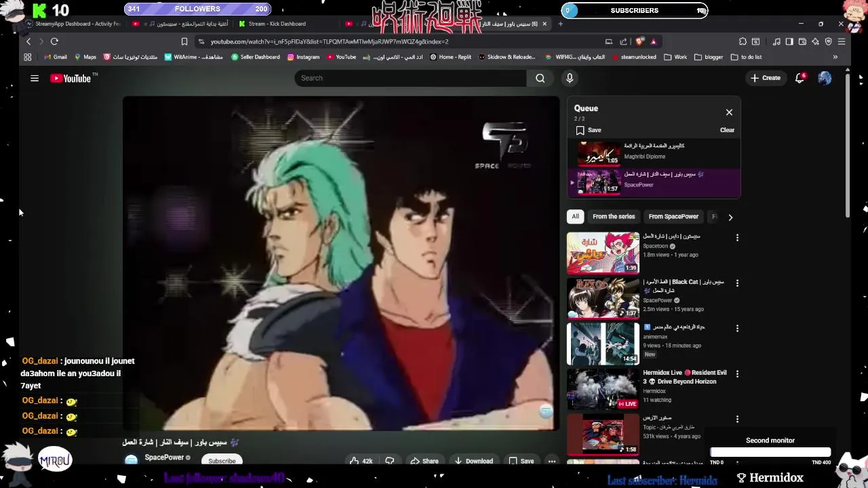The width and height of the screenshot is (868, 488).
Task: Open the Maps bookmark
Action: 85,57
